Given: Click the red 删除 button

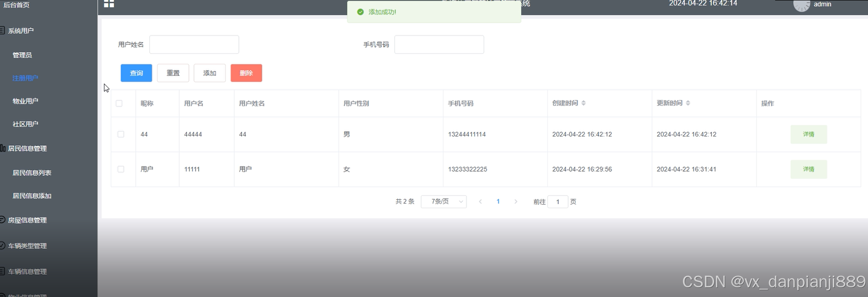Looking at the screenshot, I should pos(246,73).
